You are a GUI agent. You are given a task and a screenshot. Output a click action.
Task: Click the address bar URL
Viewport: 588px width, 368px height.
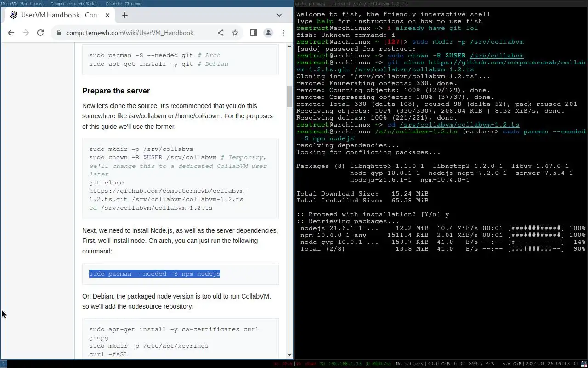tap(130, 33)
